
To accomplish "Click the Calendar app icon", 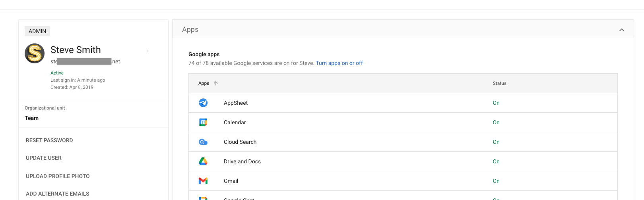I will click(x=203, y=122).
